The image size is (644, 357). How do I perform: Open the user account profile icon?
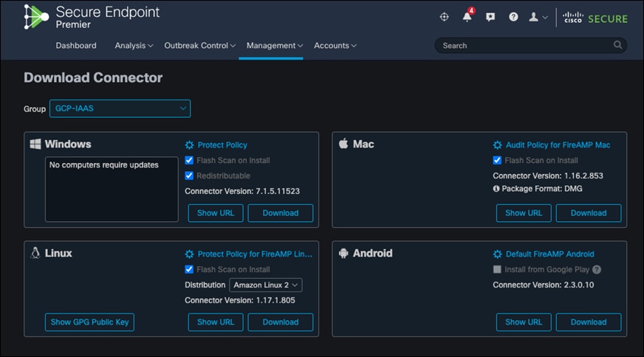(x=533, y=17)
